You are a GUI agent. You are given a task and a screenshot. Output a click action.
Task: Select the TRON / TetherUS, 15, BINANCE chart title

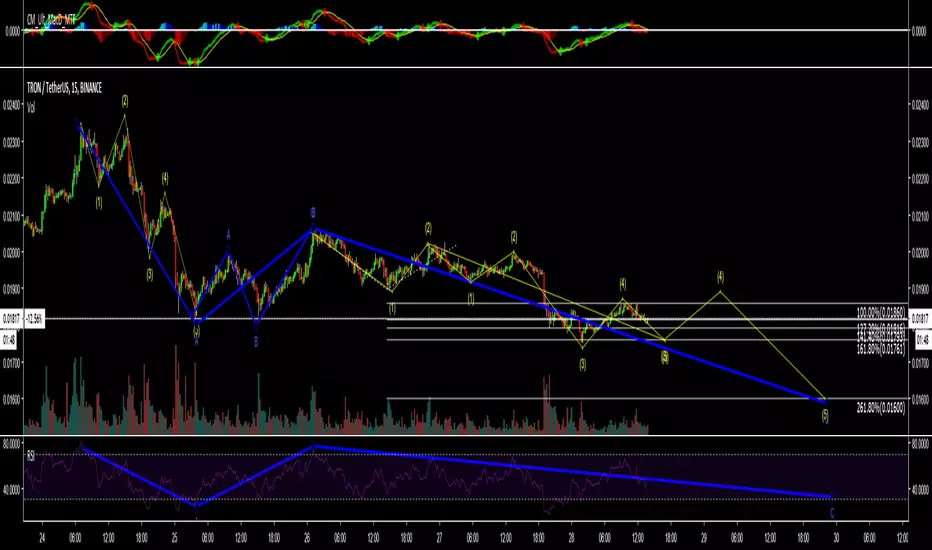coord(64,88)
